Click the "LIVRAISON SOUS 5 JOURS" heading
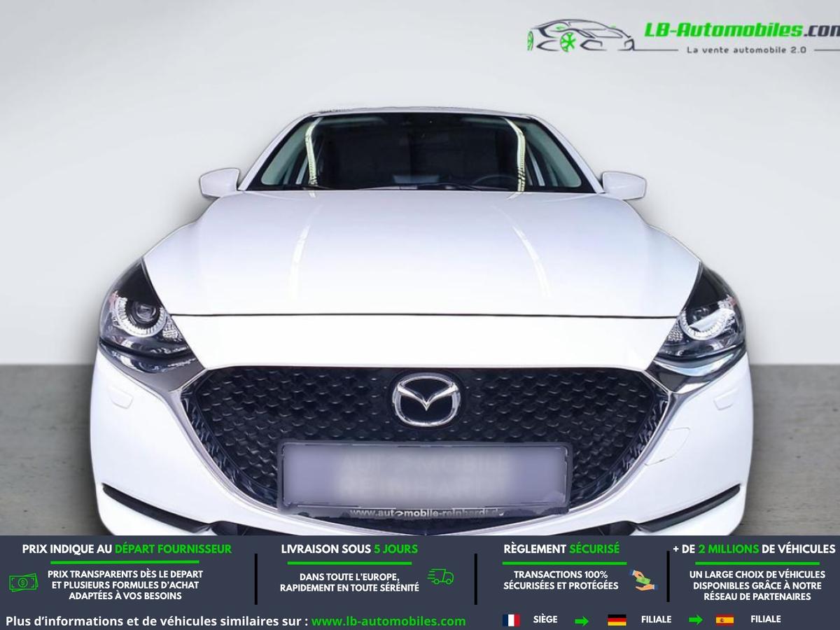The width and height of the screenshot is (840, 630). coord(349,549)
